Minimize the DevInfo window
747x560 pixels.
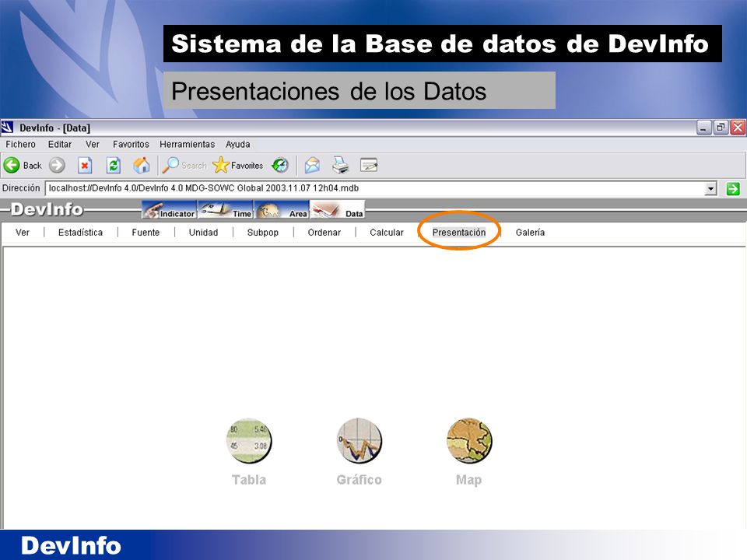click(704, 128)
